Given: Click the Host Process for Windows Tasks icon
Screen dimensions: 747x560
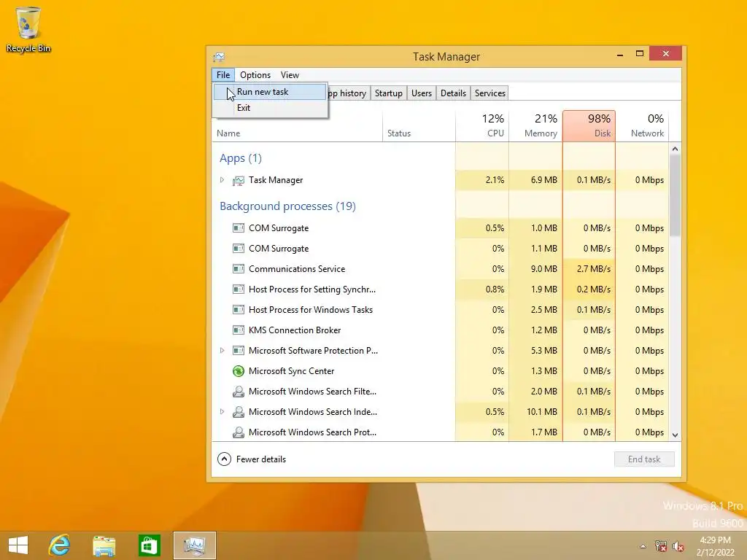Looking at the screenshot, I should tap(239, 310).
